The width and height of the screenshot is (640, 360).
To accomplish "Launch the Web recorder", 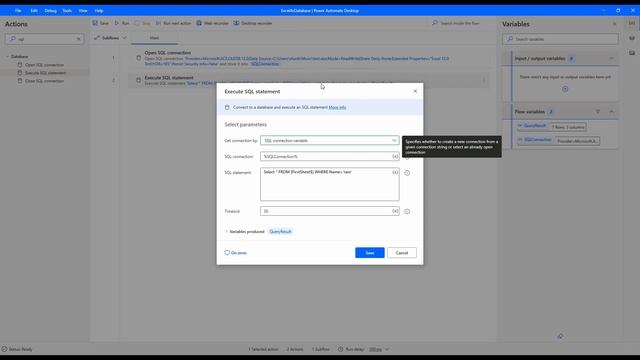I will click(212, 23).
